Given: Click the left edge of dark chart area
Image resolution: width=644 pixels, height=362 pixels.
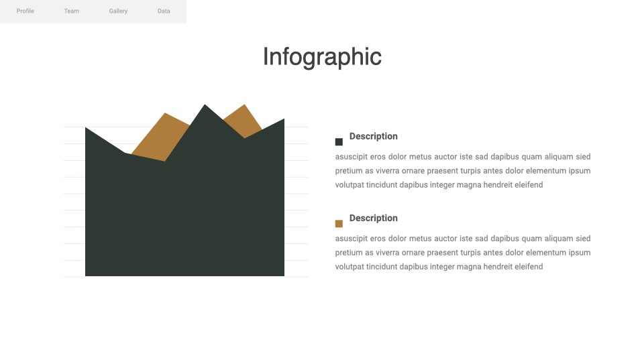Looking at the screenshot, I should click(86, 201).
